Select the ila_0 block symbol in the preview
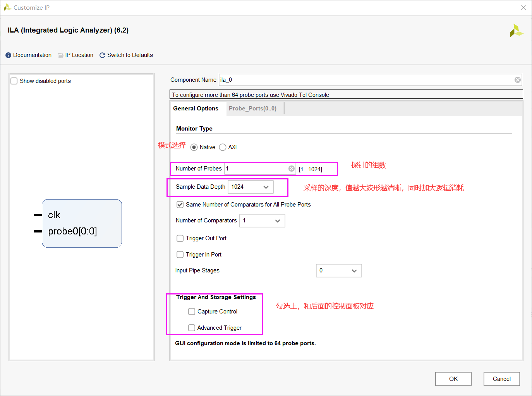This screenshot has width=532, height=396. [x=82, y=223]
